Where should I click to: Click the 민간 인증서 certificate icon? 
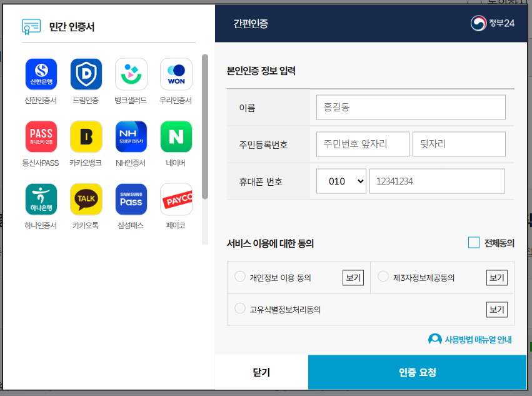coord(31,27)
